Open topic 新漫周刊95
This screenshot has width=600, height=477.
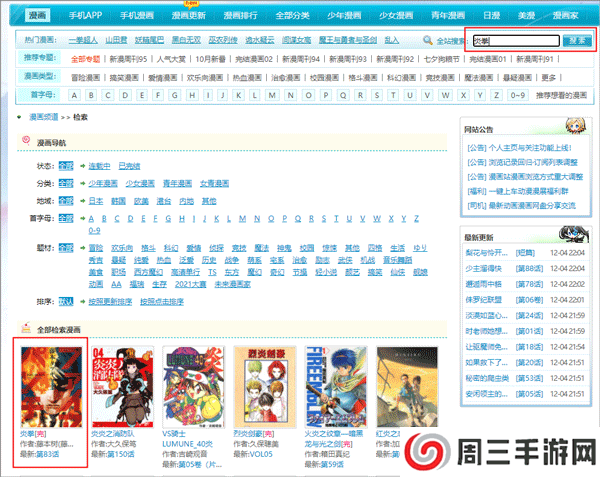pyautogui.click(x=128, y=59)
